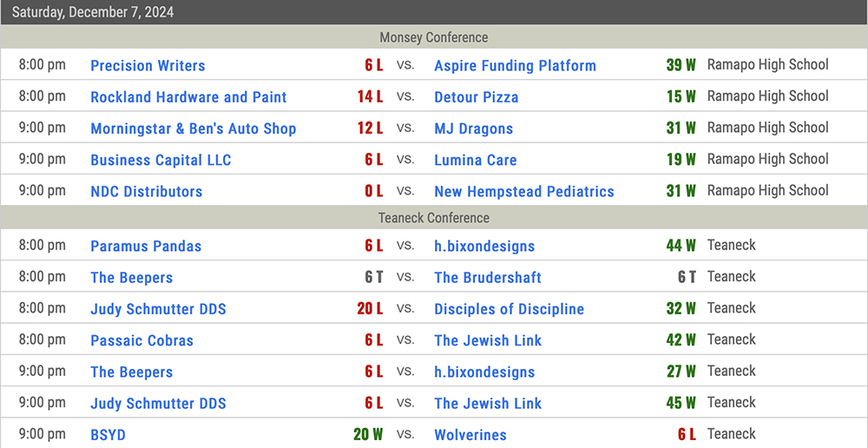This screenshot has height=448, width=868.
Task: Click the Paramus Pandas team link
Action: [x=146, y=246]
